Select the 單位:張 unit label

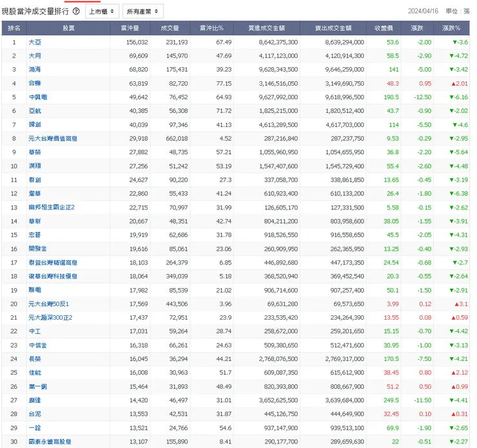[458, 11]
